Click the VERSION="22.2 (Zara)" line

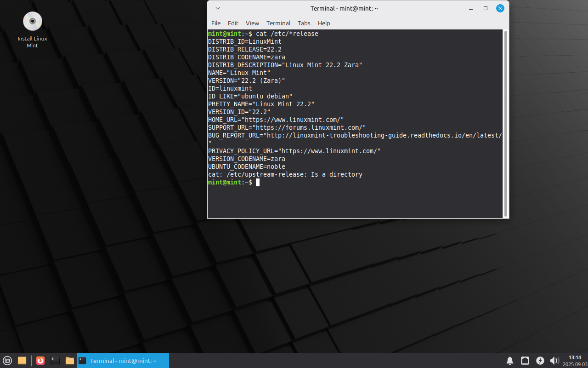pyautogui.click(x=247, y=80)
